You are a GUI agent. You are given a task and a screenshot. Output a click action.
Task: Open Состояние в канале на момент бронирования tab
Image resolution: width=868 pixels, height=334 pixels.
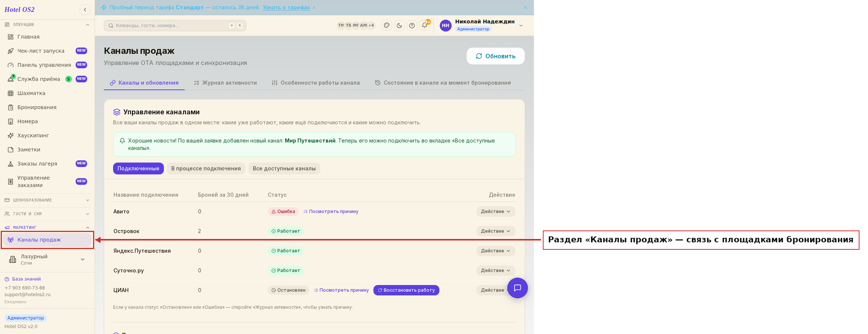(443, 83)
